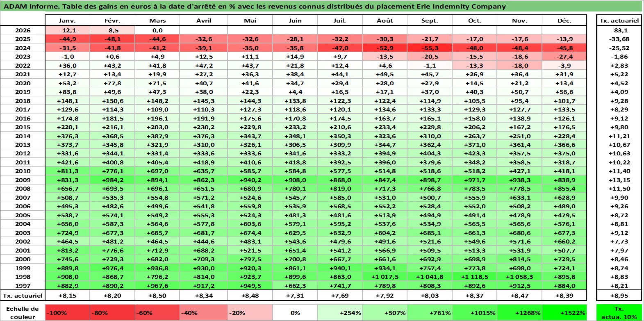The width and height of the screenshot is (644, 321).
Task: Click the 1997 year row label
Action: pyautogui.click(x=23, y=286)
